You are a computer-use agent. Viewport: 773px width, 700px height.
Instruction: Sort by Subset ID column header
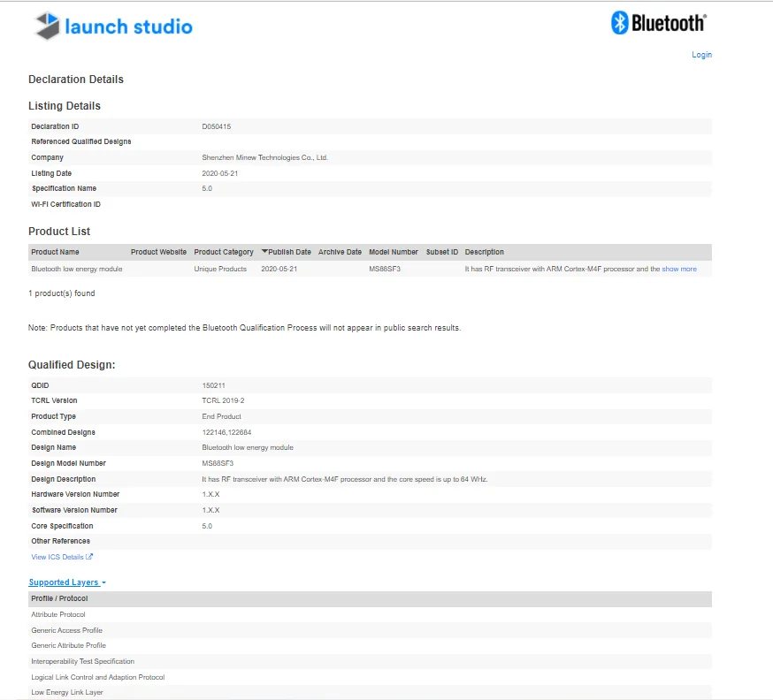point(442,252)
